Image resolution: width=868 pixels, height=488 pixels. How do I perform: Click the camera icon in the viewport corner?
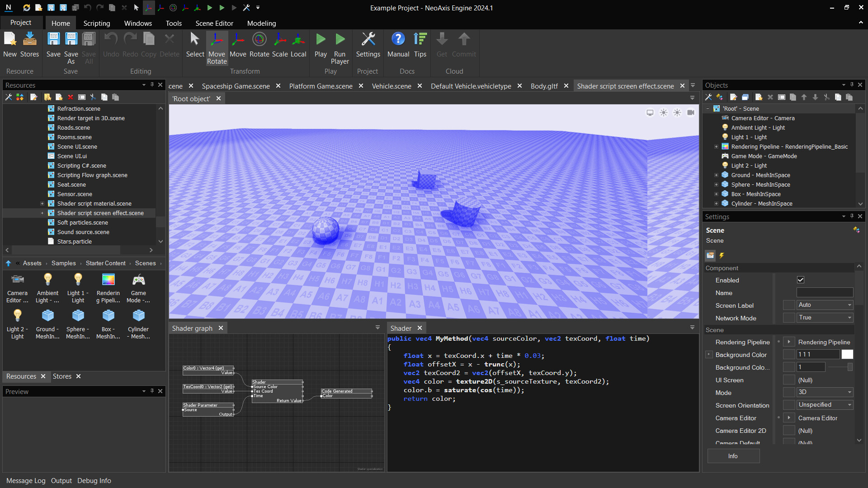pyautogui.click(x=691, y=113)
